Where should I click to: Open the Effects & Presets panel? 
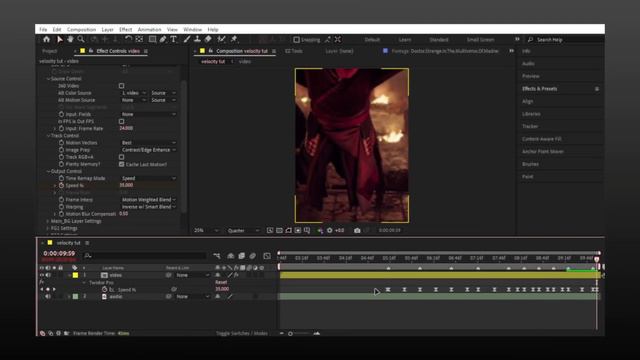click(540, 89)
